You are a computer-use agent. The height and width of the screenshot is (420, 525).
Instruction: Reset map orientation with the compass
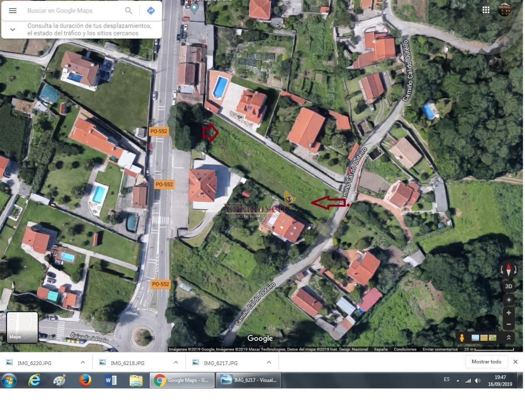click(508, 270)
